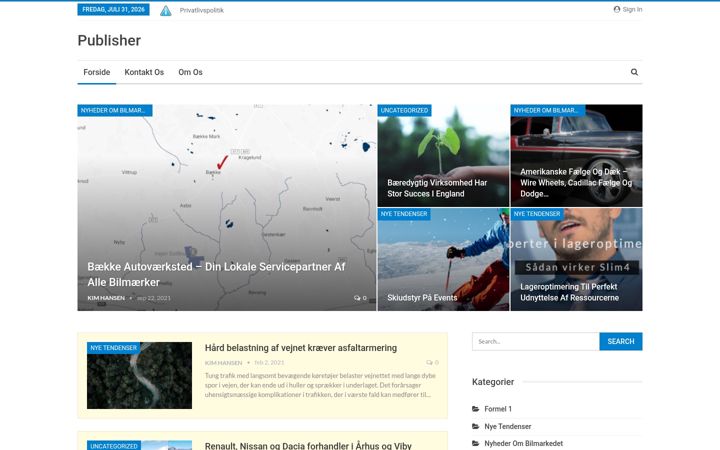Go to the Publisher site title
Screen dimensions: 720x450
pyautogui.click(x=109, y=40)
